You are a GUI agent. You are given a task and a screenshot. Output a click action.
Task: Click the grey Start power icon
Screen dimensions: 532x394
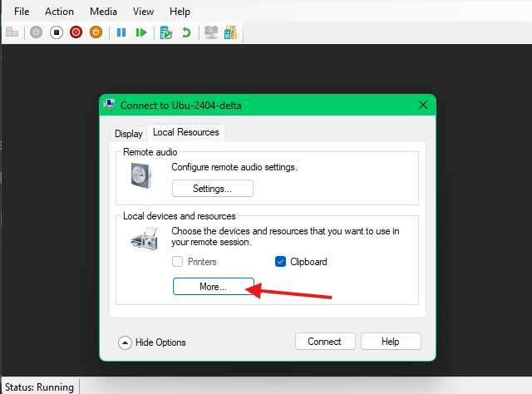pos(36,32)
